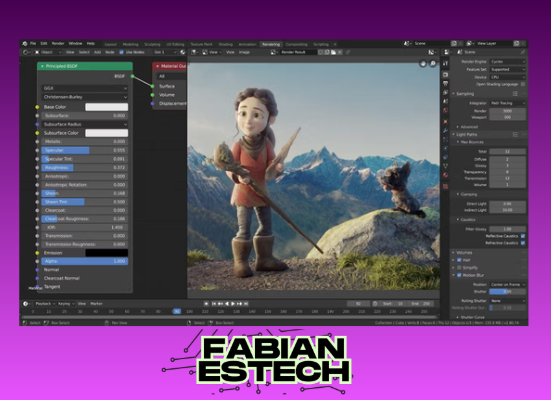
Task: Open the Sampling presets list icon
Action: coord(515,94)
